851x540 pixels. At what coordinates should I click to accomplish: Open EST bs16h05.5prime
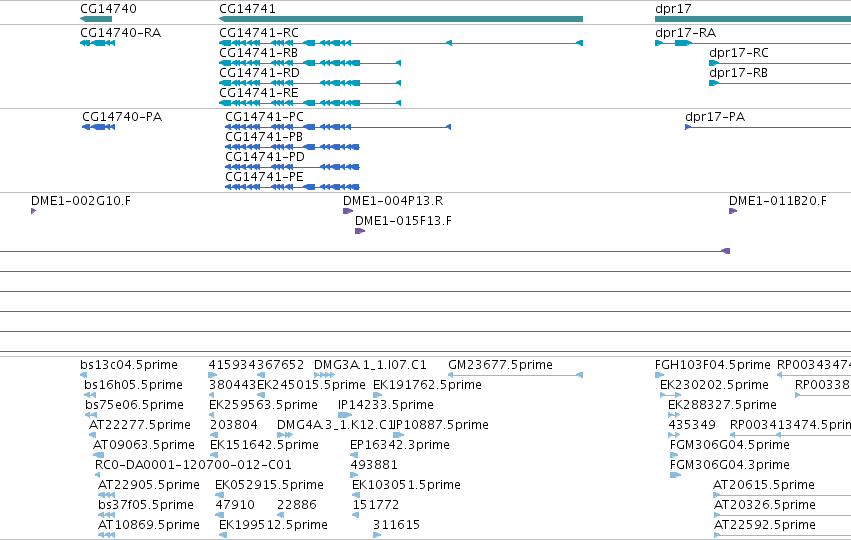coord(133,385)
